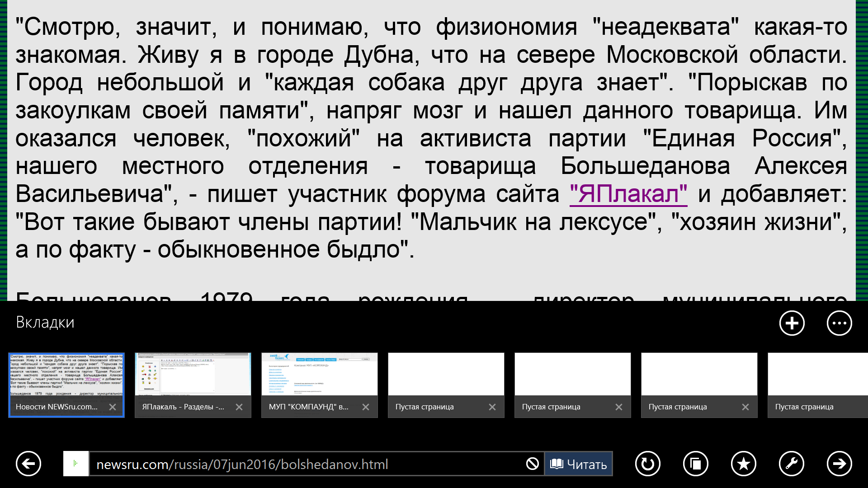
Task: Open Page tools wrench icon
Action: point(792,464)
